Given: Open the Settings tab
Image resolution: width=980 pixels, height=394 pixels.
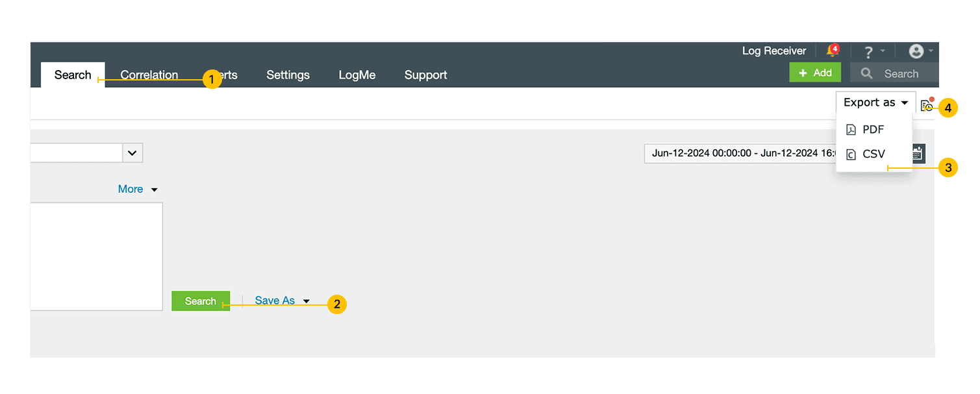Looking at the screenshot, I should click(x=288, y=75).
